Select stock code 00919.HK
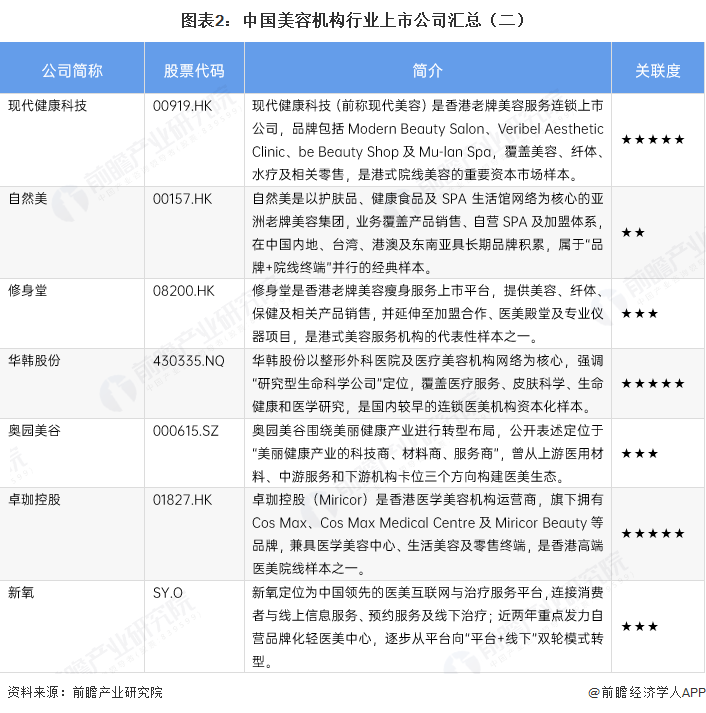This screenshot has height=713, width=706. [182, 106]
